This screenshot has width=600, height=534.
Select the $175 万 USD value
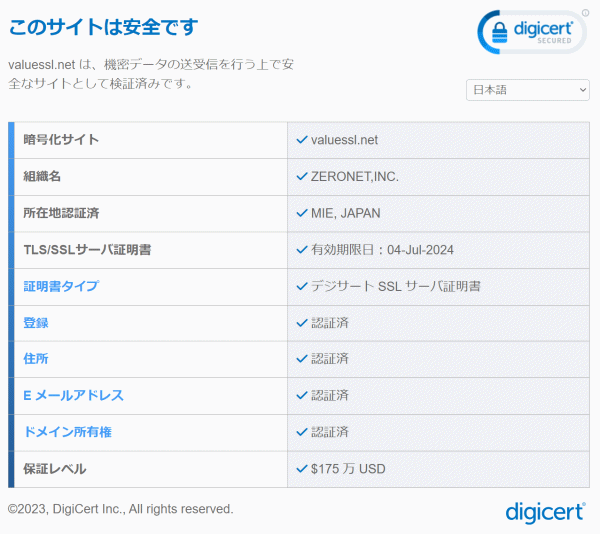pos(348,469)
